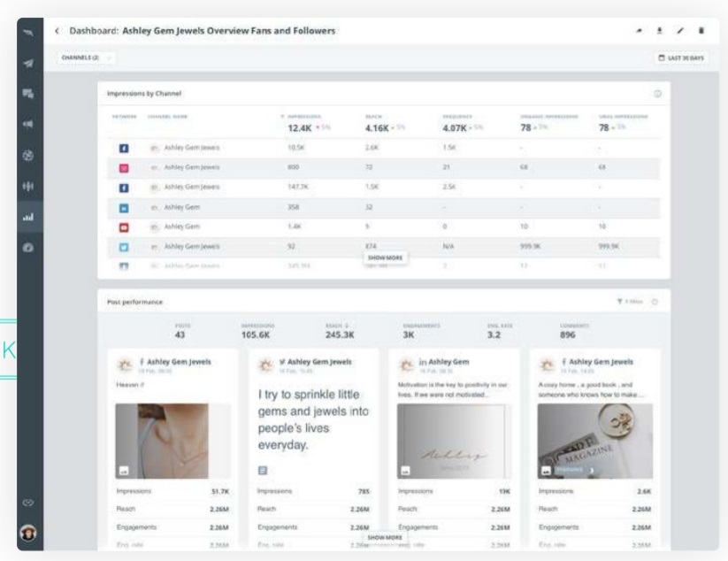This screenshot has width=728, height=561.
Task: Select the 999.9K organic impressions cell
Action: click(530, 247)
